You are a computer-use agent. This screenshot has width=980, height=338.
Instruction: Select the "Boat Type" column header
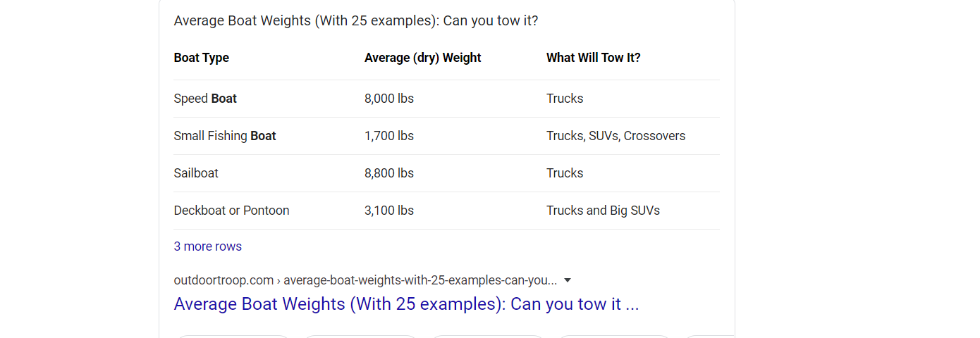pos(201,58)
